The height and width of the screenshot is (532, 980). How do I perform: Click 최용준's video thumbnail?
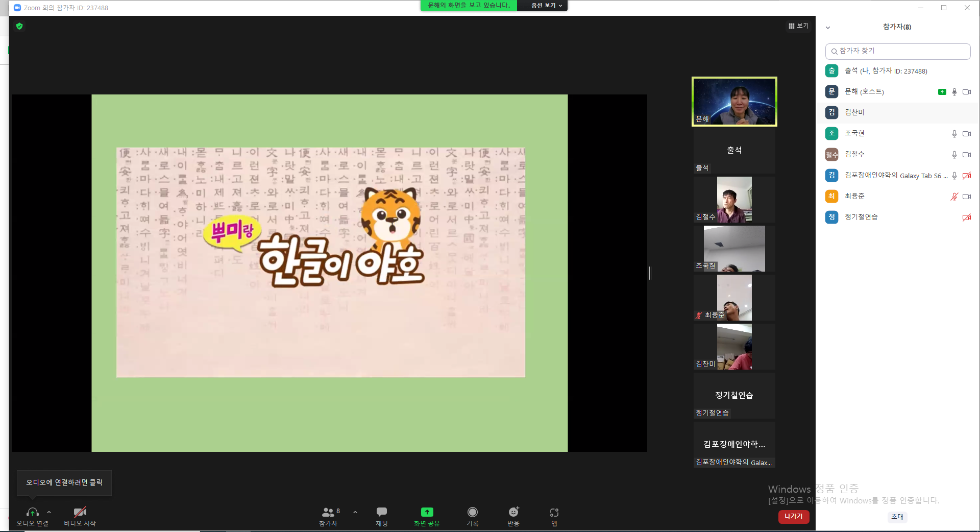734,298
